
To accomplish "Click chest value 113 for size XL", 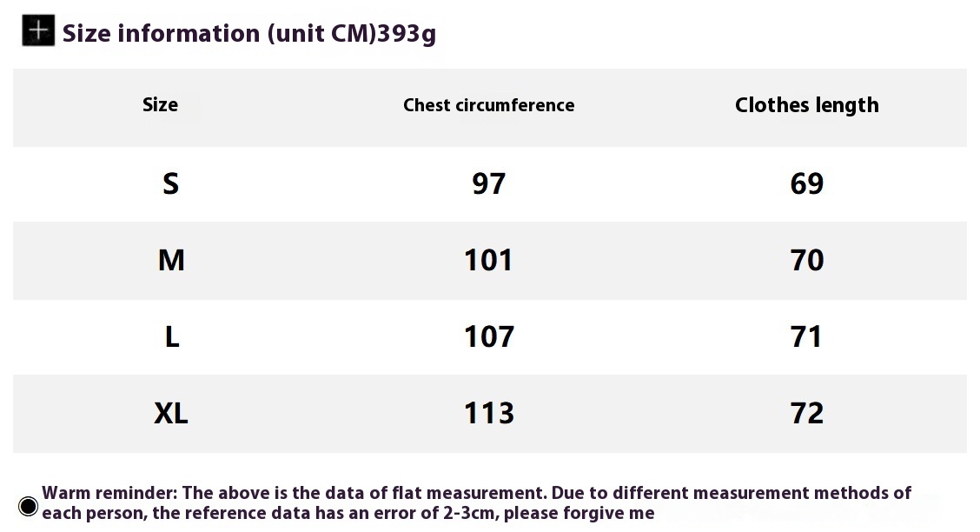I will (488, 413).
